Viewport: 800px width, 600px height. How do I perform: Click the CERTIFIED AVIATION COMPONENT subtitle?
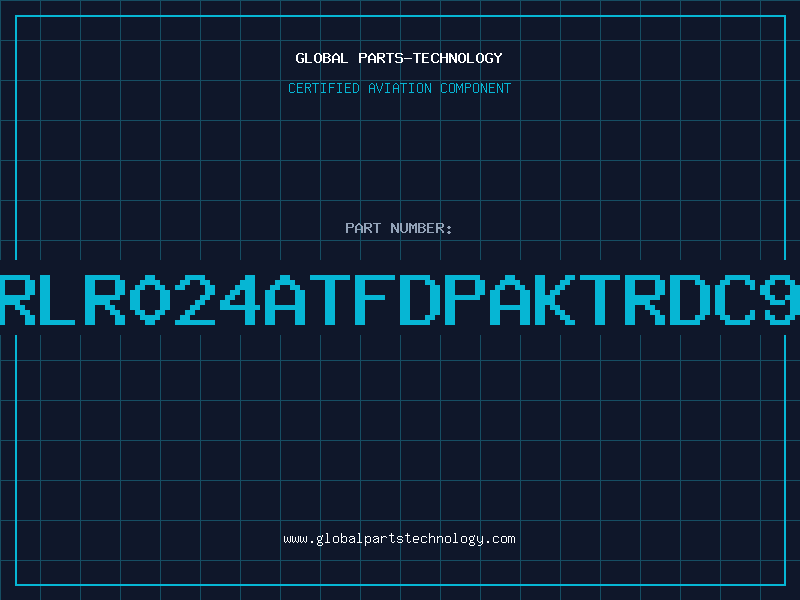pos(399,88)
